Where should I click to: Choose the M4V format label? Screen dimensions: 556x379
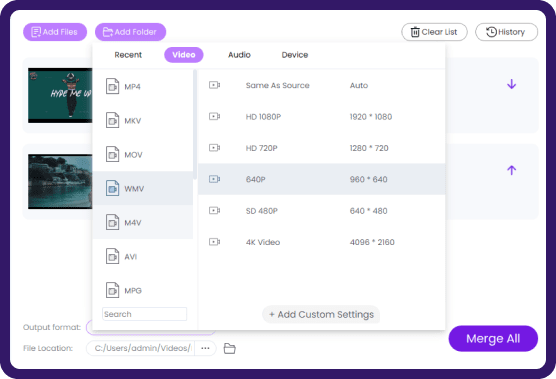[133, 223]
